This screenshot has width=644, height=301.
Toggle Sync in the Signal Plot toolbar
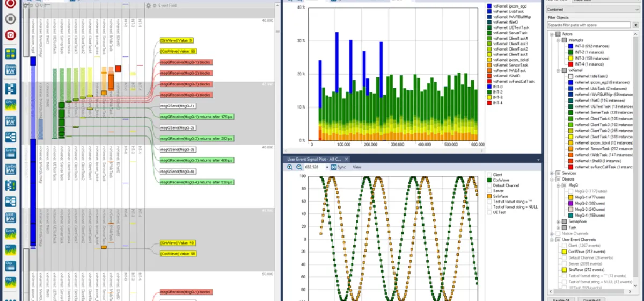point(338,167)
